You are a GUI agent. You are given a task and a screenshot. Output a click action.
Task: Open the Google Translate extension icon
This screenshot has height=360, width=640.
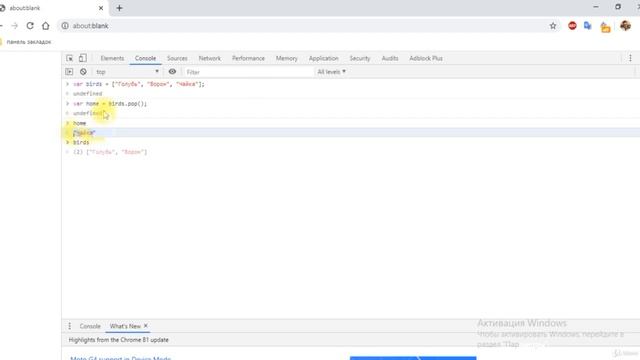(588, 26)
